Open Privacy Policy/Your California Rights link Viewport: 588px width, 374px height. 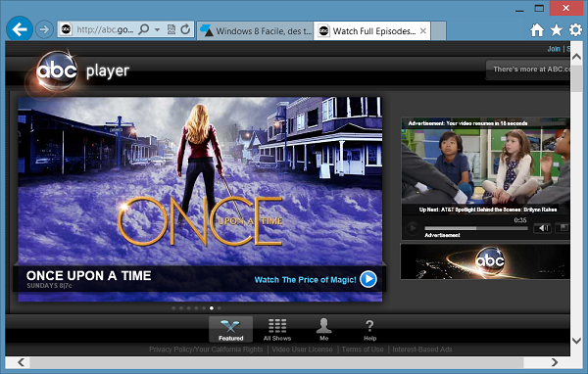[x=206, y=350]
